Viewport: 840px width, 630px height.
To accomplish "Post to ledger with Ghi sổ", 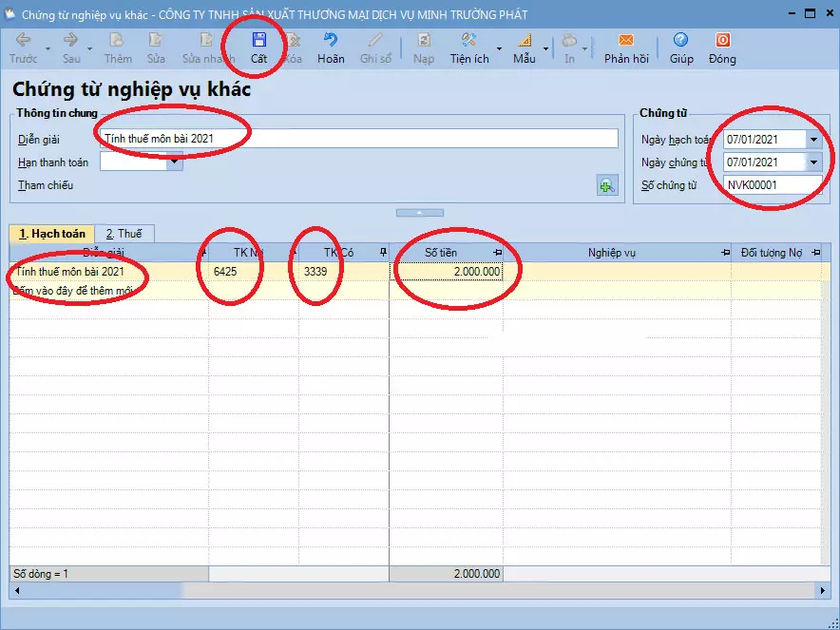I will (x=375, y=48).
